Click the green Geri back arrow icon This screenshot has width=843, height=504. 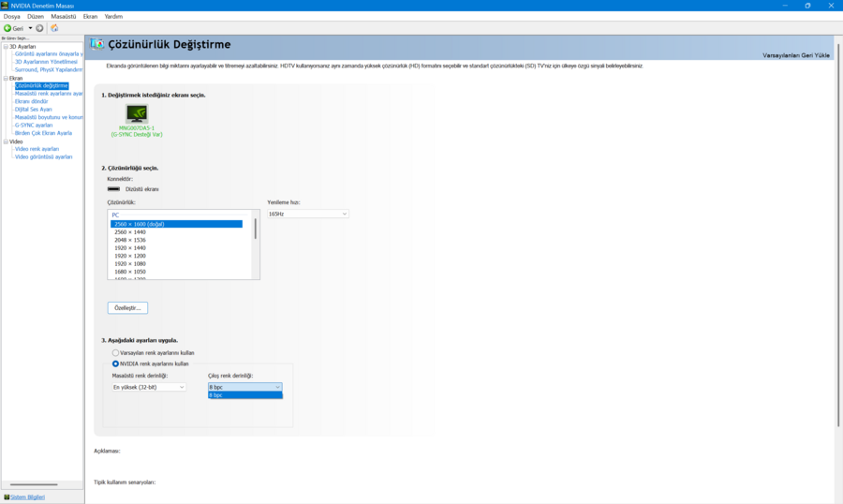7,28
